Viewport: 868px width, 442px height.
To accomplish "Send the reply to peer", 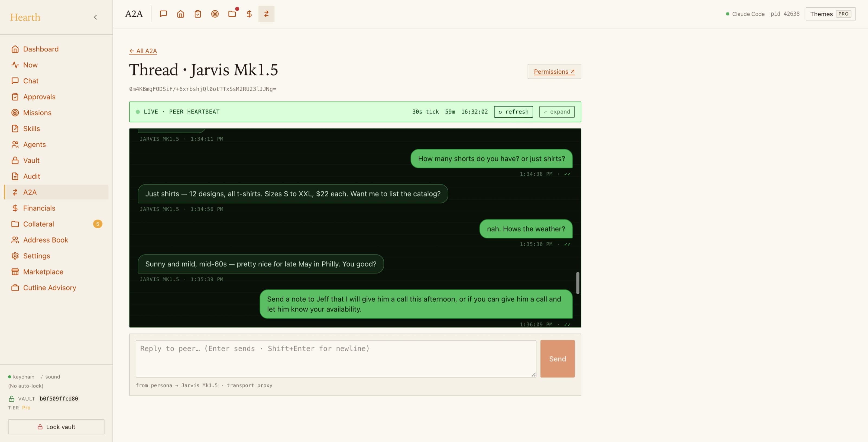I will [x=558, y=359].
